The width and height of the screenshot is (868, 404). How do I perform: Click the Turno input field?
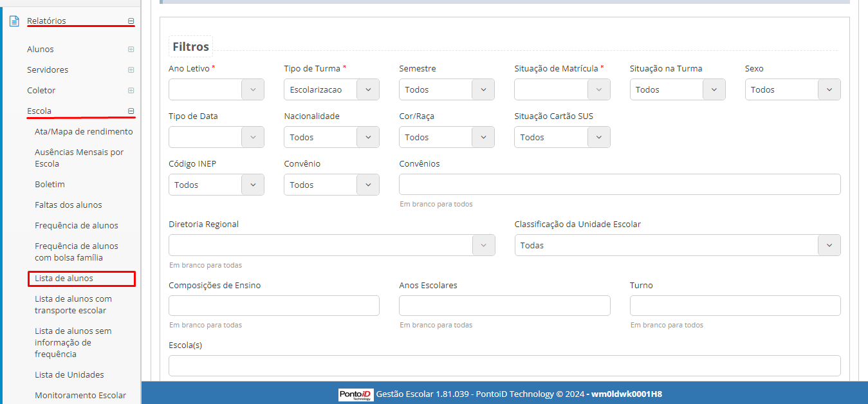[x=735, y=306]
